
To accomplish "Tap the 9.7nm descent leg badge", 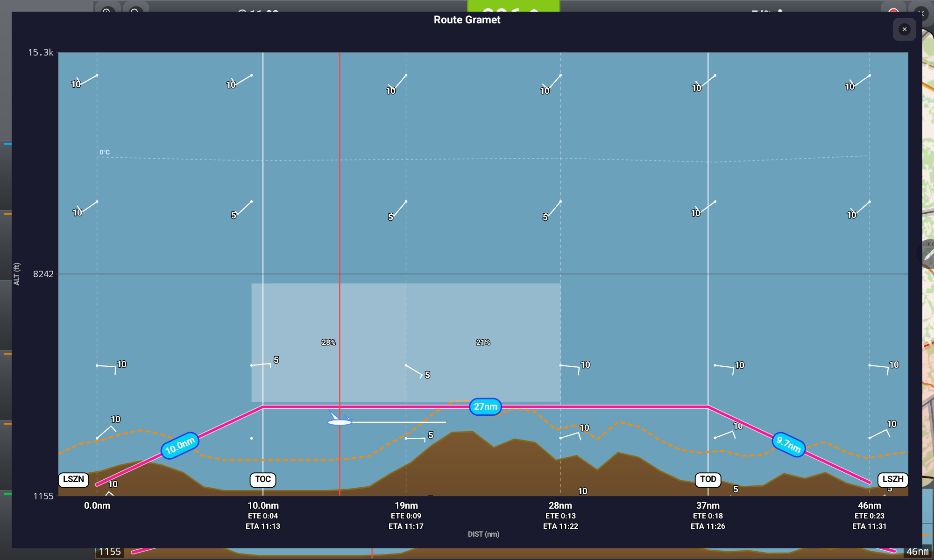I will pos(789,445).
